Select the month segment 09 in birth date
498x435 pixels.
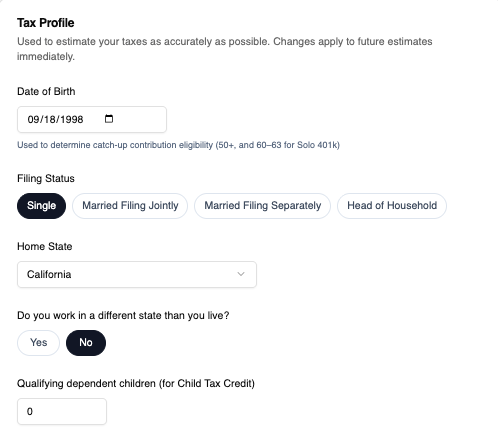[33, 119]
